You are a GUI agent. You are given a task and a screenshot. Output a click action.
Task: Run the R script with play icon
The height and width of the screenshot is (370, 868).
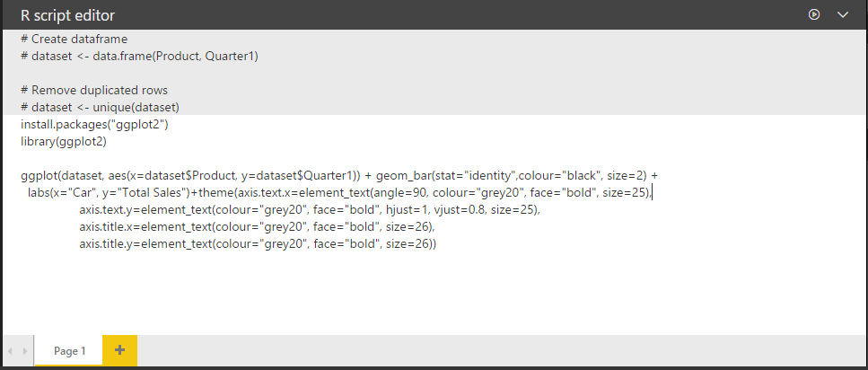coord(814,15)
